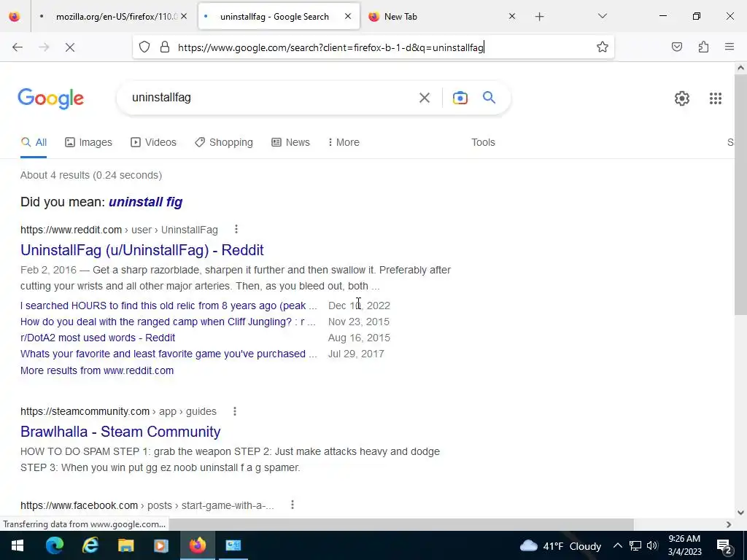Image resolution: width=747 pixels, height=560 pixels.
Task: Close the Google Search tab
Action: coord(348,17)
